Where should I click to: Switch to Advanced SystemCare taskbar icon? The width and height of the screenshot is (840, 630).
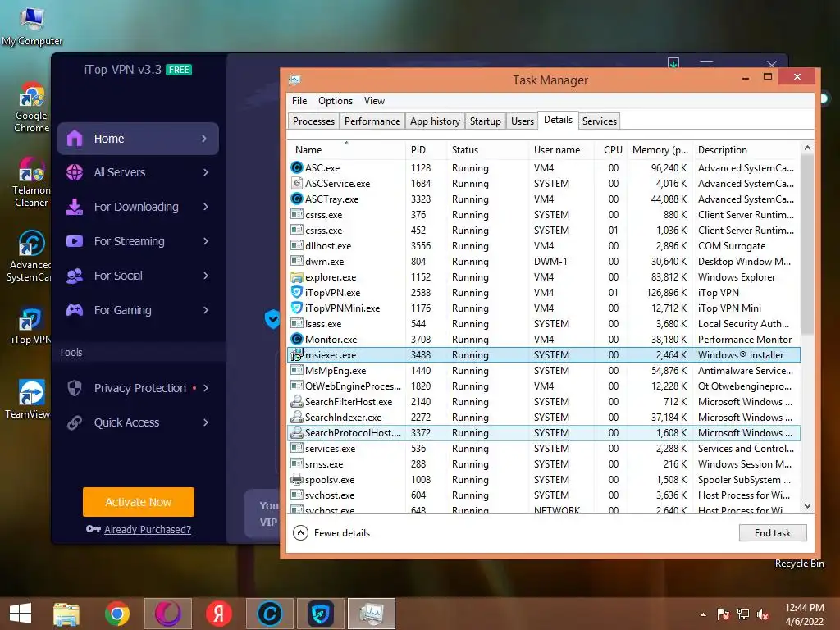click(x=269, y=614)
